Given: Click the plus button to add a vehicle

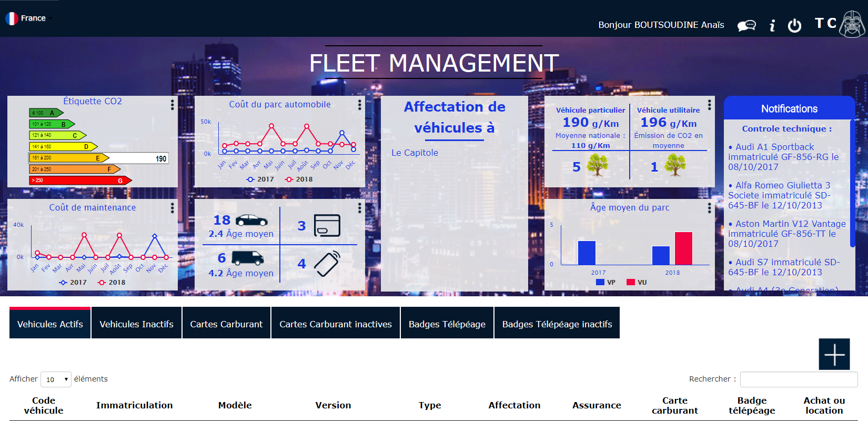Looking at the screenshot, I should [x=834, y=354].
